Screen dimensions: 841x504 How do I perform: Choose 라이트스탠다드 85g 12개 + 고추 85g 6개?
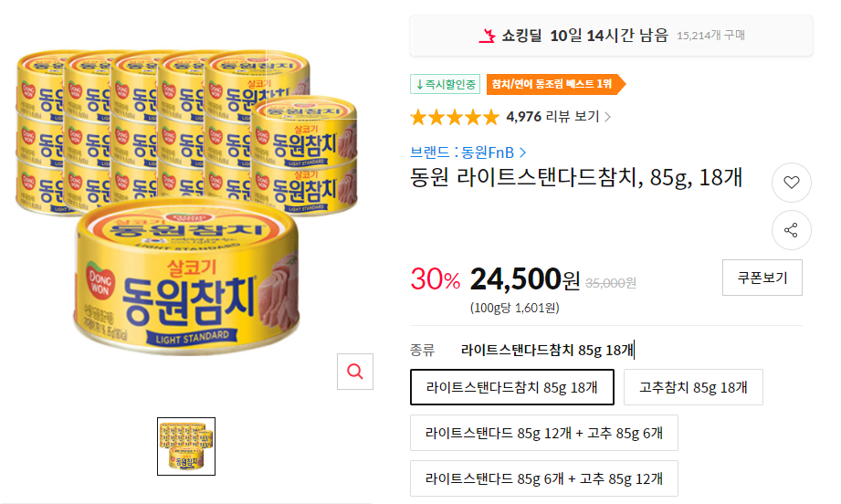pos(544,433)
